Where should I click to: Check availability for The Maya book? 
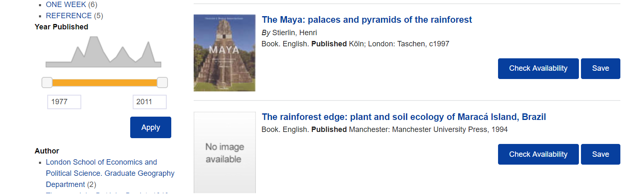[538, 69]
